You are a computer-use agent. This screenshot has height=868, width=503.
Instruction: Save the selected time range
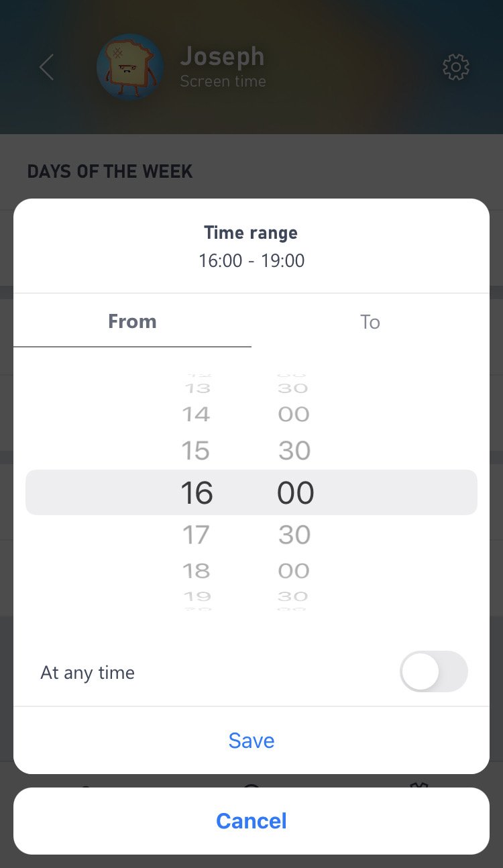click(251, 741)
